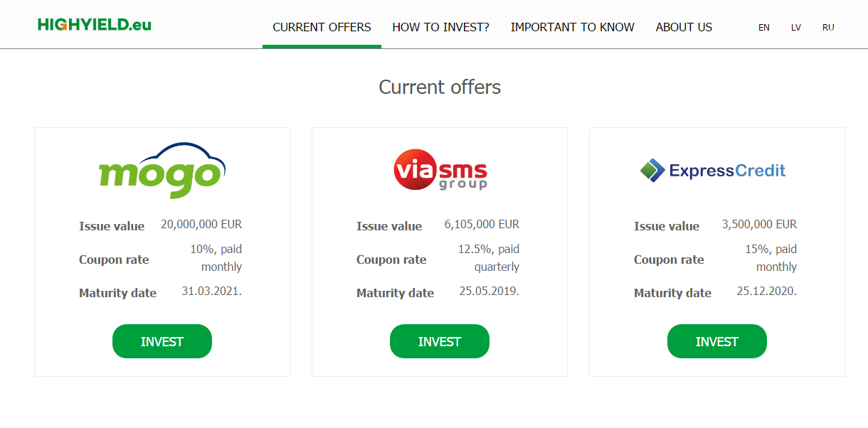The width and height of the screenshot is (868, 428).
Task: Switch language to Russian (RU)
Action: [828, 28]
